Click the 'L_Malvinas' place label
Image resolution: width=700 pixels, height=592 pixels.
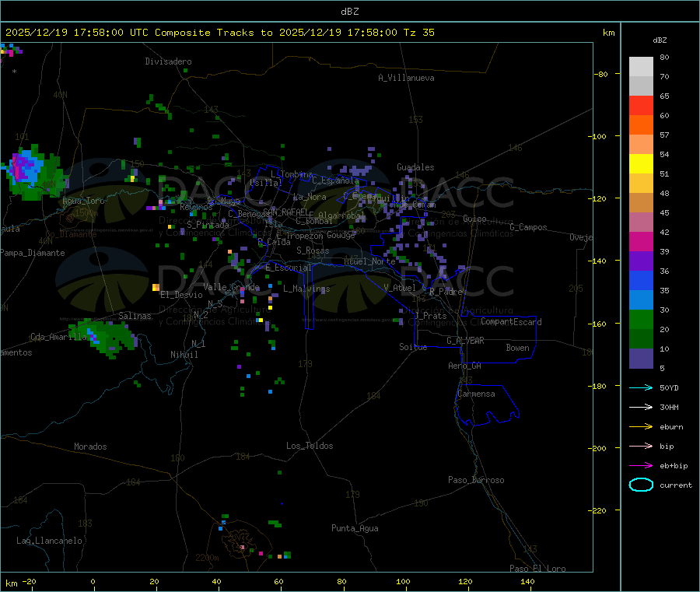click(306, 289)
